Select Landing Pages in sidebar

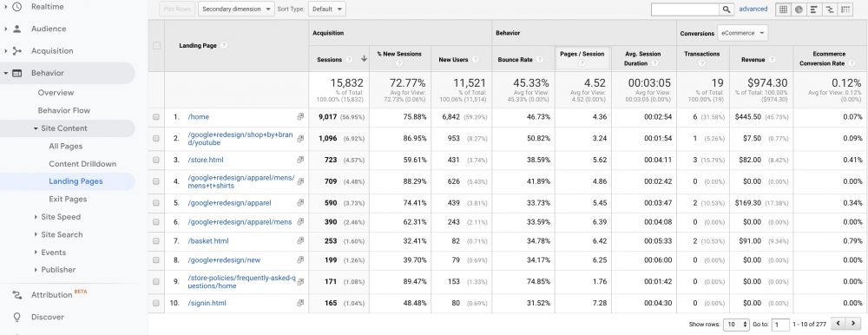(x=76, y=181)
